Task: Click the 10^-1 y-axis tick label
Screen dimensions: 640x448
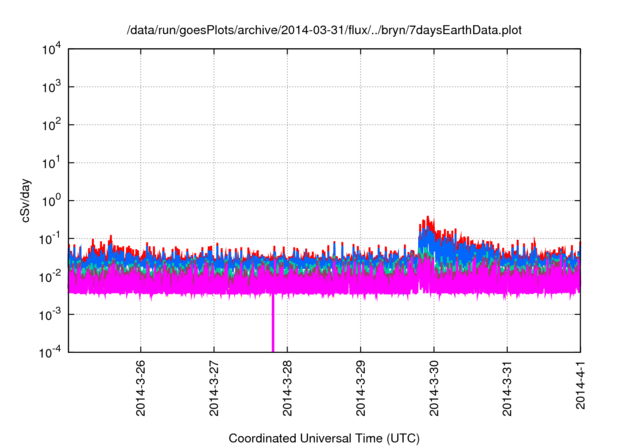Action: [50, 238]
